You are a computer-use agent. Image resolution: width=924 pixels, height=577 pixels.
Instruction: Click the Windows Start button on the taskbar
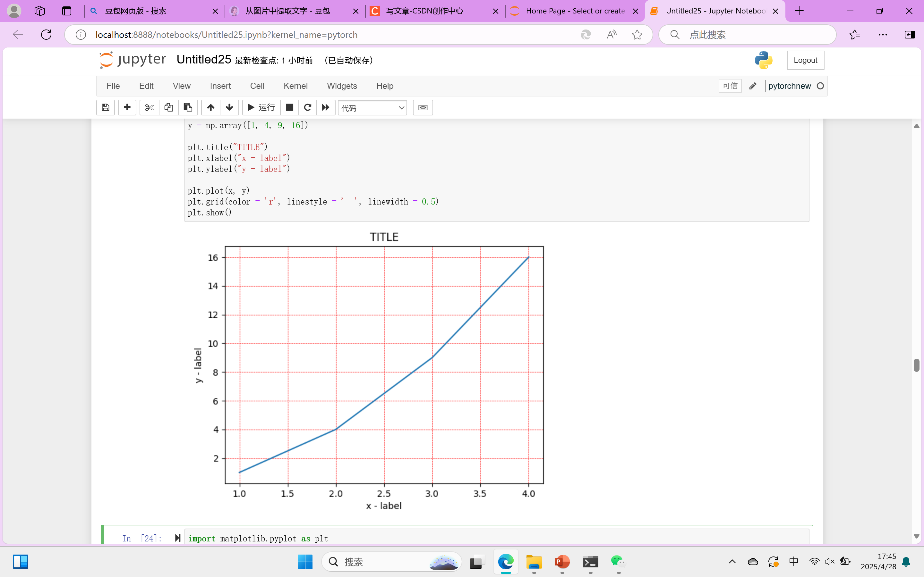[305, 562]
